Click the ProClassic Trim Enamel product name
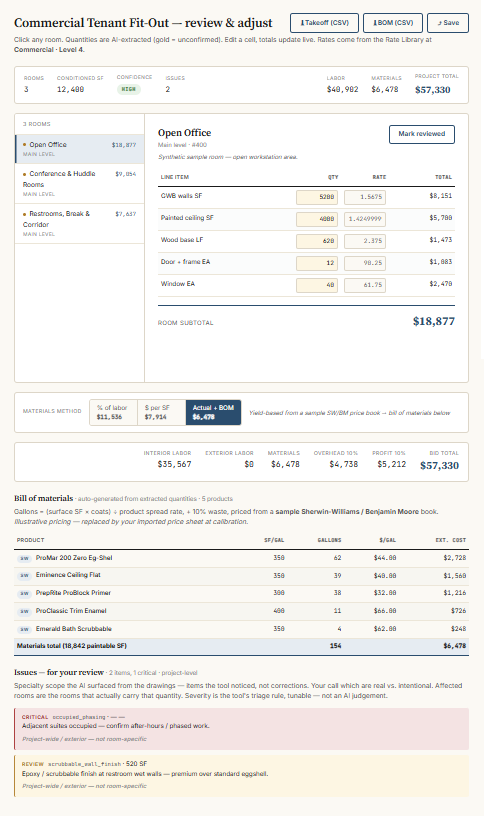The width and height of the screenshot is (484, 816). [71, 611]
